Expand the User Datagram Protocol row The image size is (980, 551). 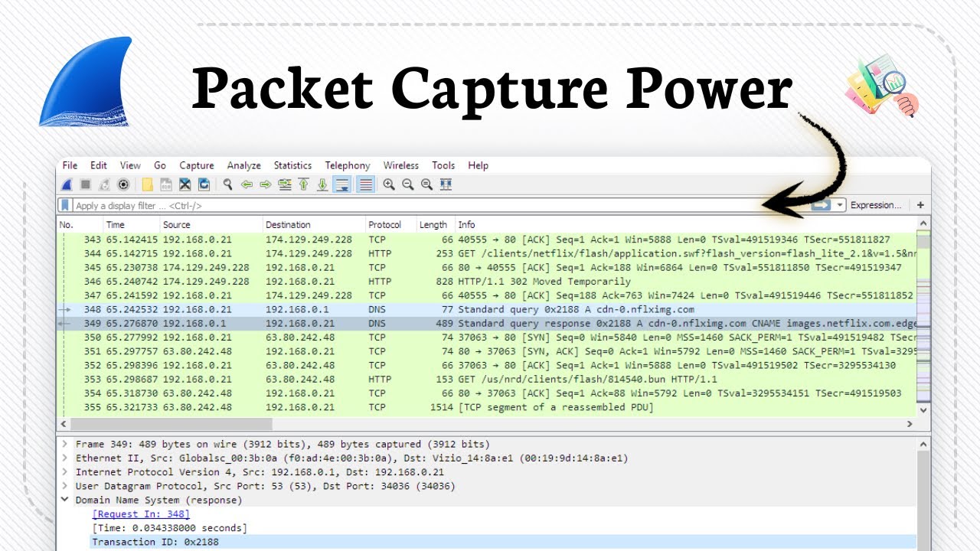click(65, 486)
